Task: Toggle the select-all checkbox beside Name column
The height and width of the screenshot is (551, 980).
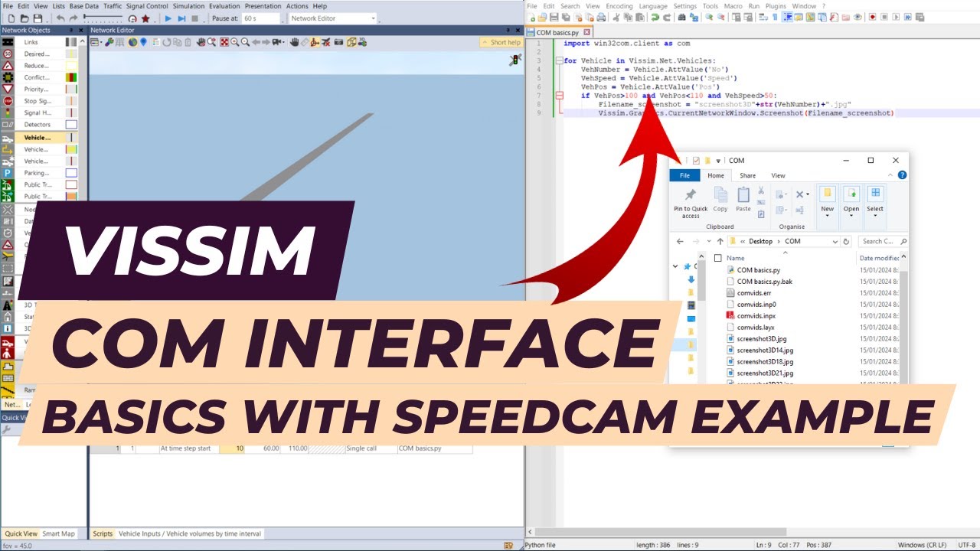Action: (718, 258)
